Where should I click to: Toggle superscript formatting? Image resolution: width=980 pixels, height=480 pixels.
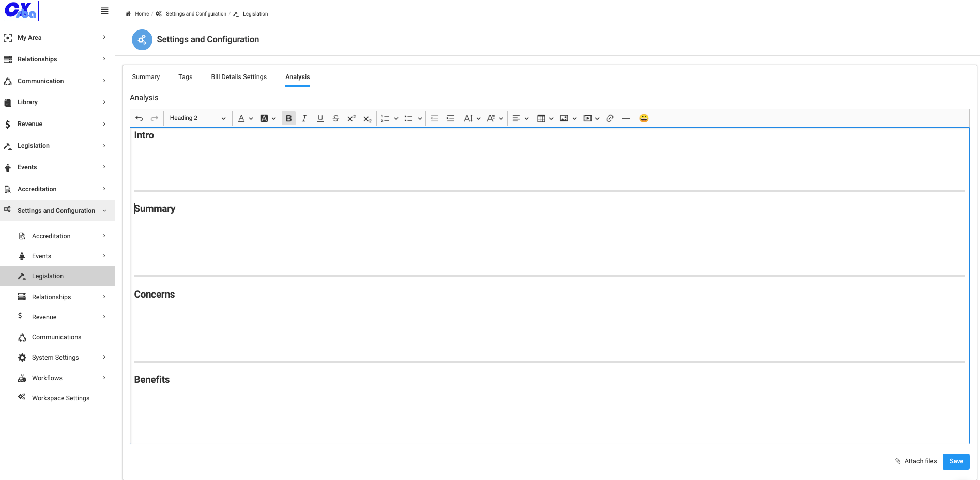[x=351, y=118]
